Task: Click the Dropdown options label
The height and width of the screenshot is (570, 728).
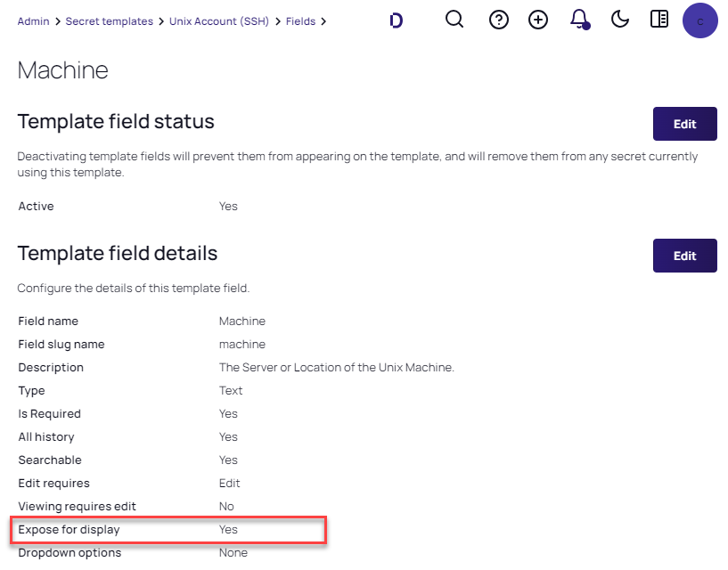Action: [x=70, y=553]
